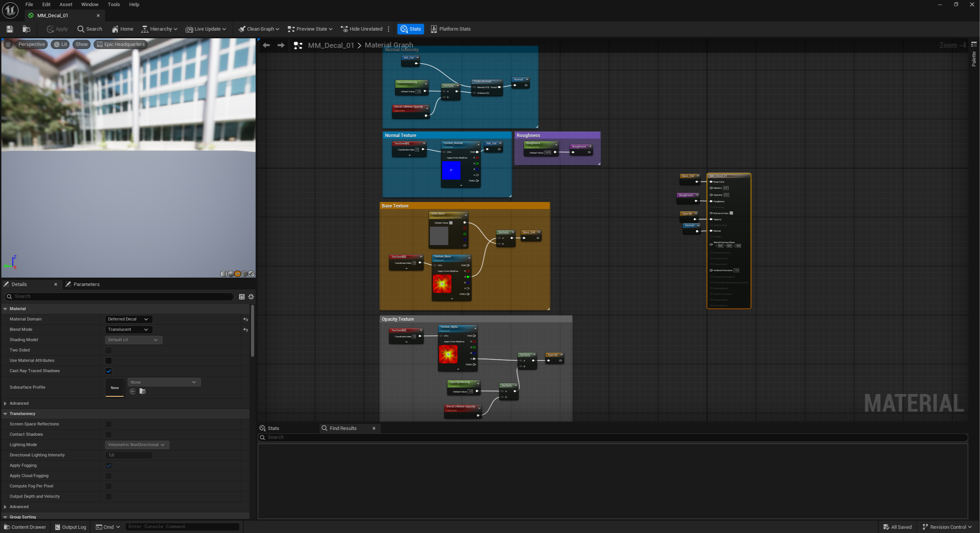Reset Material Domain to default
The height and width of the screenshot is (533, 980).
245,319
